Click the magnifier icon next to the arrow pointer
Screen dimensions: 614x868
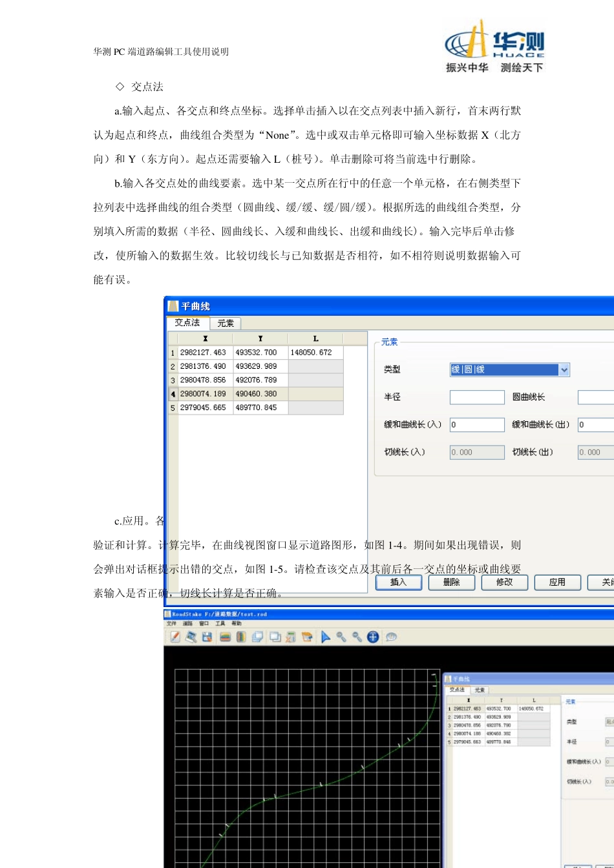click(x=341, y=637)
